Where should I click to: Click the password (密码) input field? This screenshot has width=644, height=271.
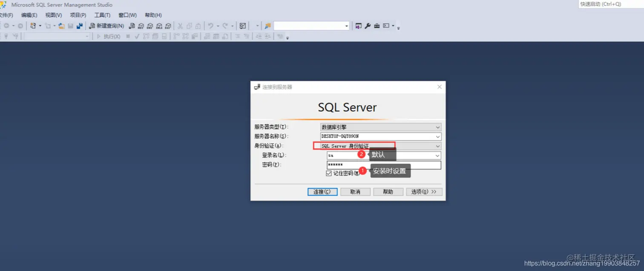click(384, 165)
